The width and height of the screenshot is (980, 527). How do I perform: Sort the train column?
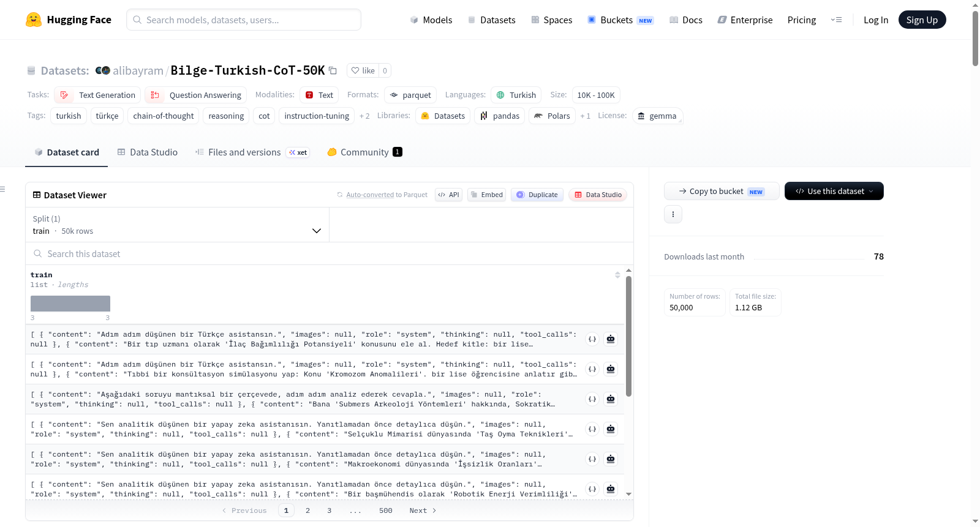point(617,275)
